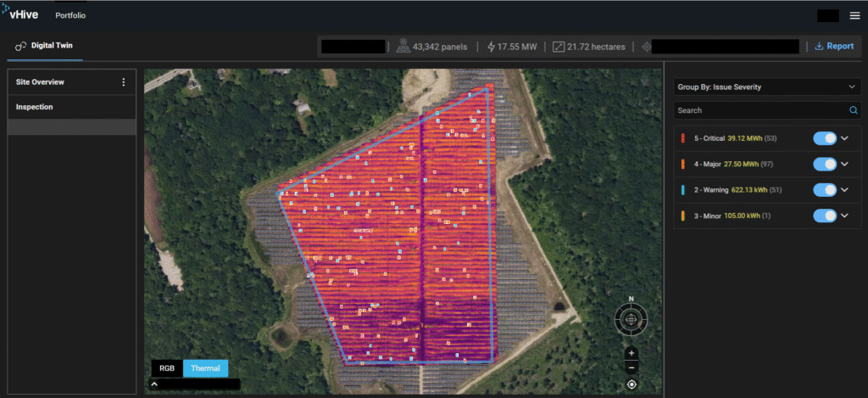Expand the 5 - Critical group
Image resolution: width=868 pixels, height=398 pixels.
[x=845, y=138]
